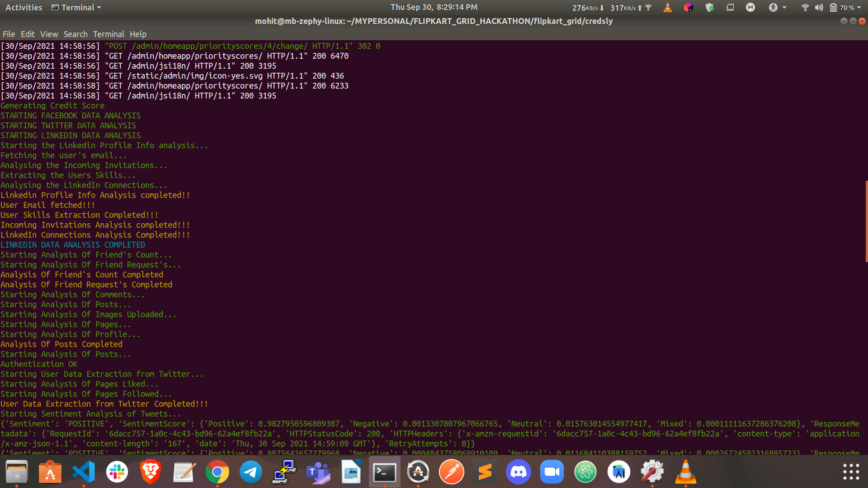
Task: Click the green shield security tray icon
Action: 709,7
